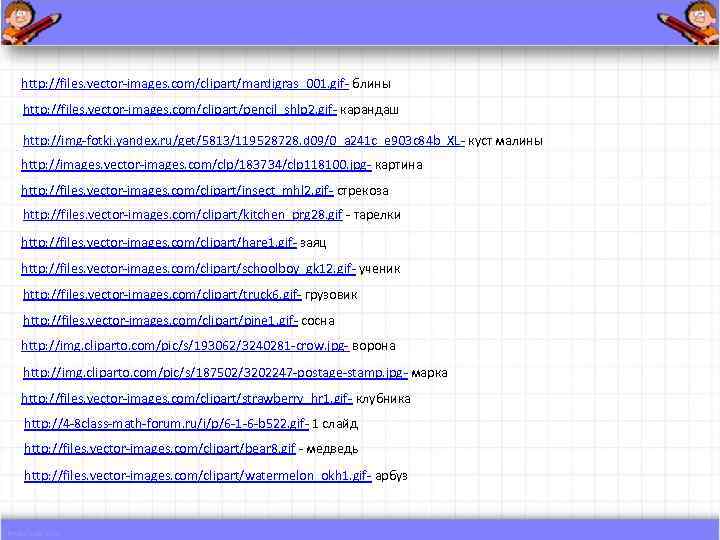Select the word "картина"
720x540 pixels.
399,165
